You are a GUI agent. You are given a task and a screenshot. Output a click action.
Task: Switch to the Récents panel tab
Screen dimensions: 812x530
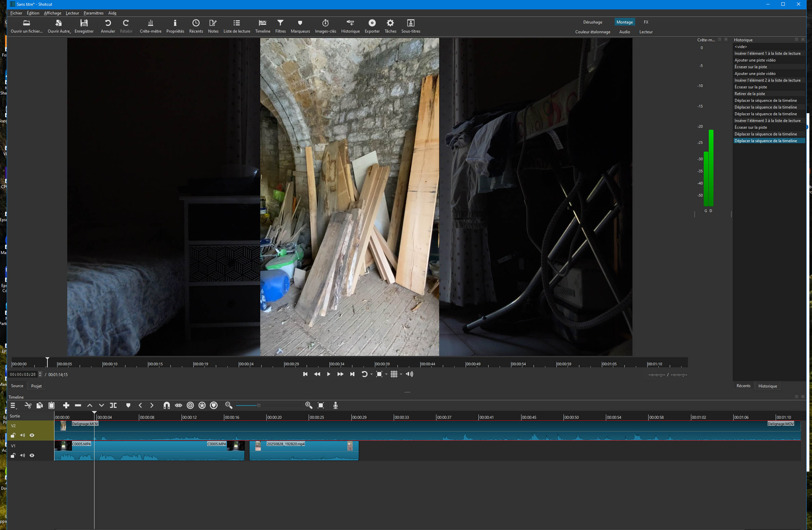(743, 386)
